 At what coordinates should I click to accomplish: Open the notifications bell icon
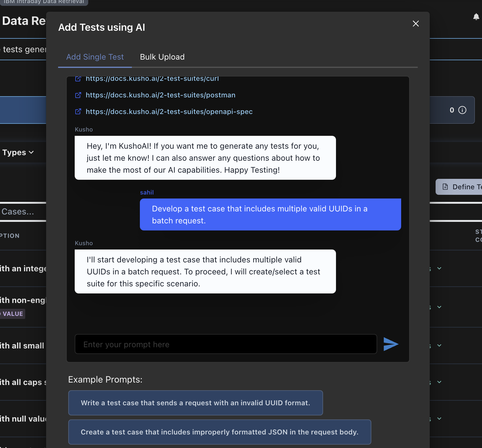tap(476, 17)
